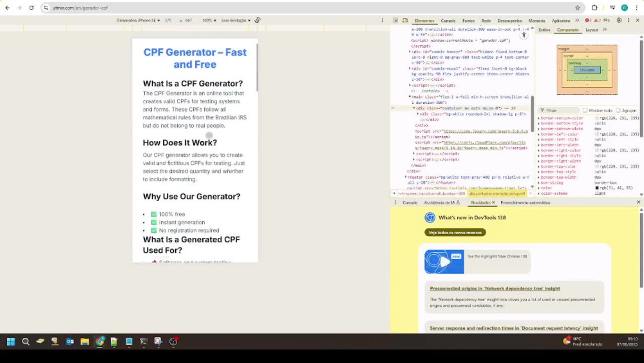This screenshot has height=363, width=644.
Task: Click color swatch beside rgb(31, 41, 55)
Action: pos(597,188)
